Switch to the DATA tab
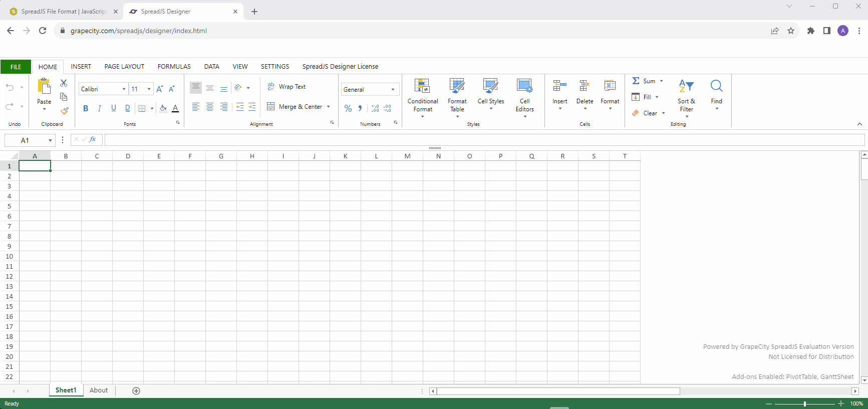Image resolution: width=868 pixels, height=409 pixels. 212,67
